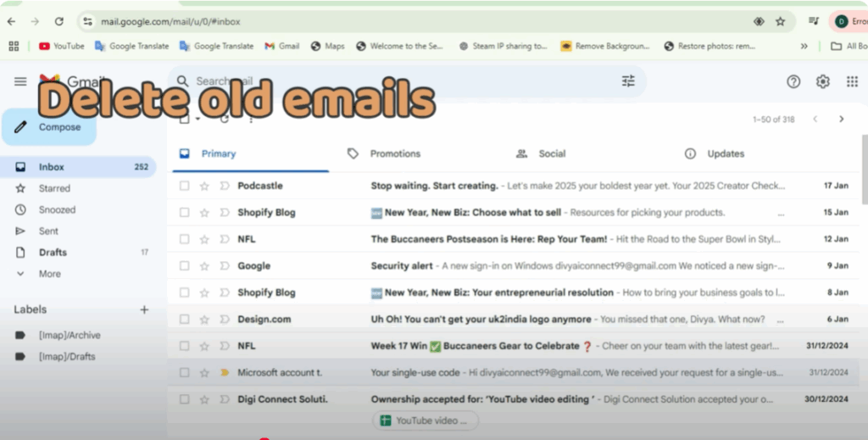Open Gmail support help icon
The width and height of the screenshot is (868, 440).
click(x=793, y=81)
